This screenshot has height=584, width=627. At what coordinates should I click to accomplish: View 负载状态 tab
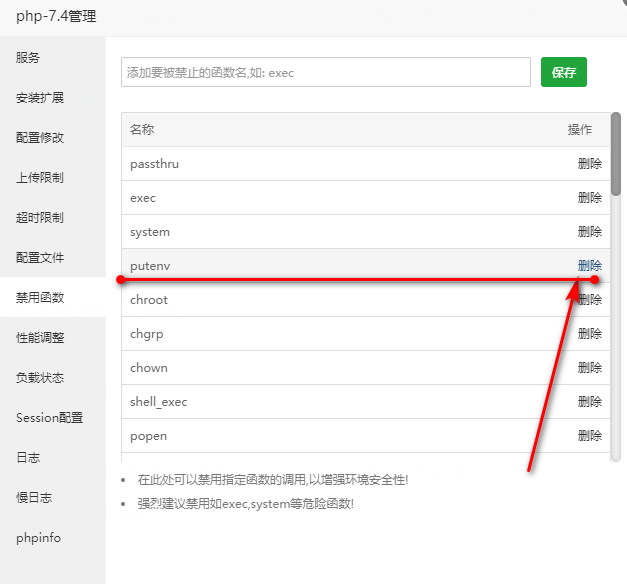click(x=40, y=378)
